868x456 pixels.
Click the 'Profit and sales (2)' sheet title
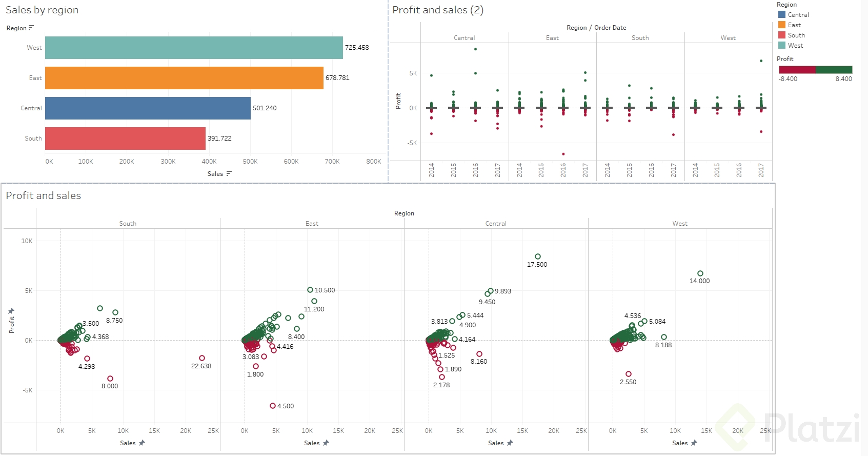pos(438,10)
